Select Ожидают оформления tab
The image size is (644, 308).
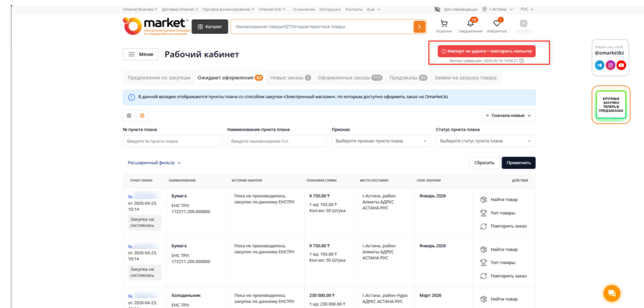(x=230, y=78)
